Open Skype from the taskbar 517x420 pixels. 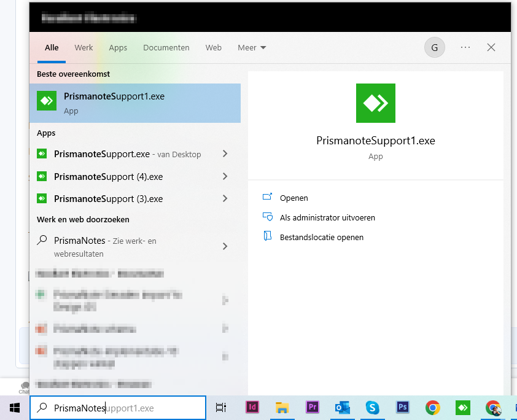[x=372, y=408]
